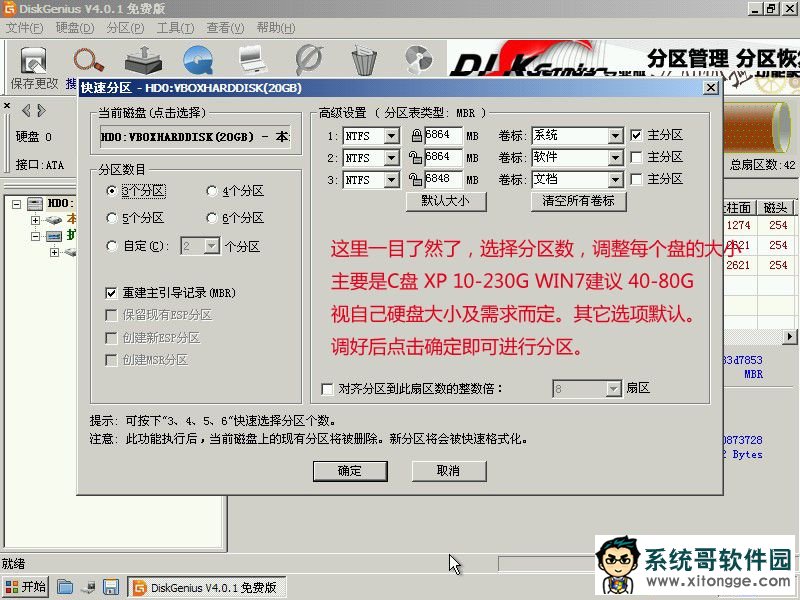Toggle 主分区 checkbox for 系统 partition
This screenshot has height=600, width=800.
click(x=636, y=135)
